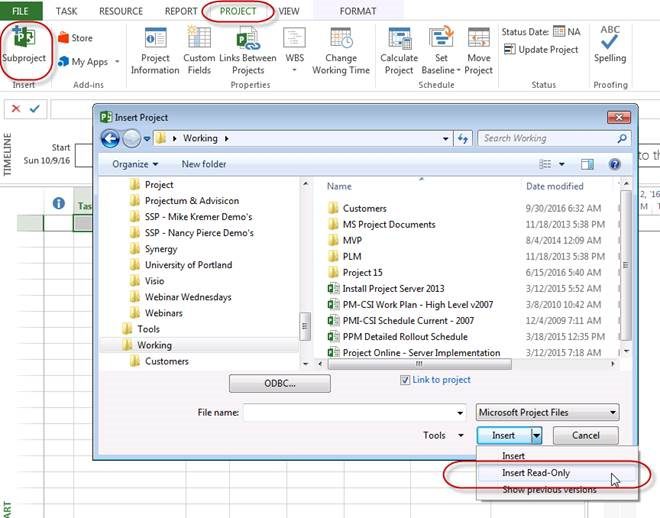Go back in Insert Project dialog
Viewport: 660px width, 518px height.
110,138
